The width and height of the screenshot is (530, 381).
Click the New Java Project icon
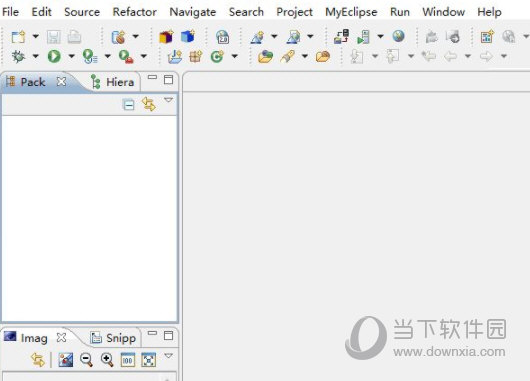(x=175, y=56)
